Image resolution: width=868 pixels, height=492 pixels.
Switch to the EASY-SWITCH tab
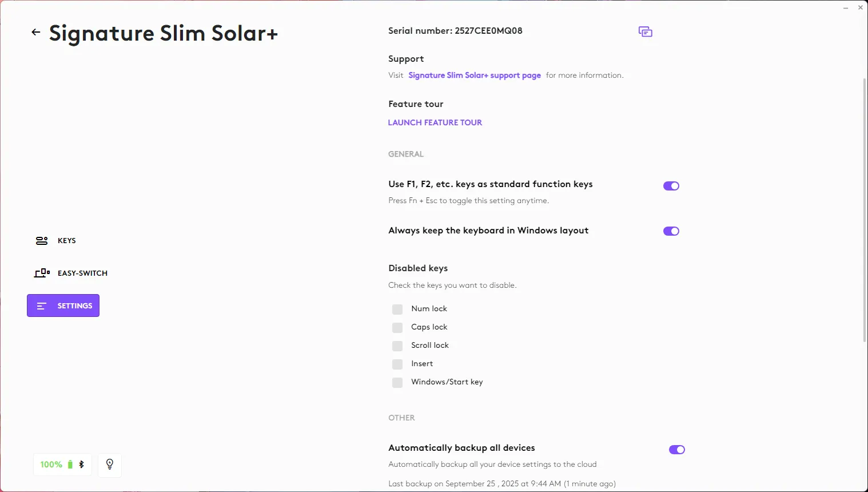[x=71, y=273]
